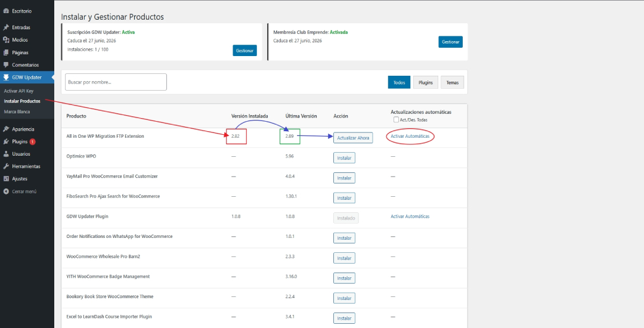
Task: Click Instalado button for GDW Updater Plugin
Action: coord(346,218)
